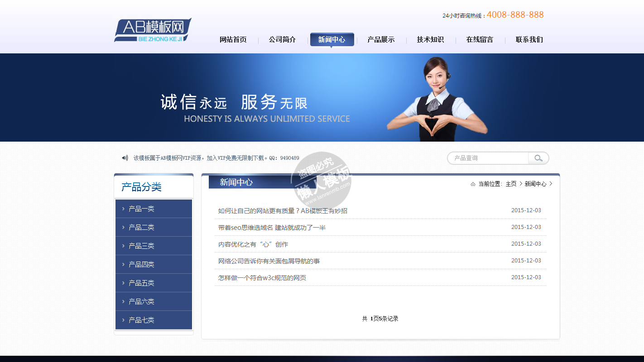The width and height of the screenshot is (644, 362).
Task: Expand the 产品二类 category
Action: [141, 227]
